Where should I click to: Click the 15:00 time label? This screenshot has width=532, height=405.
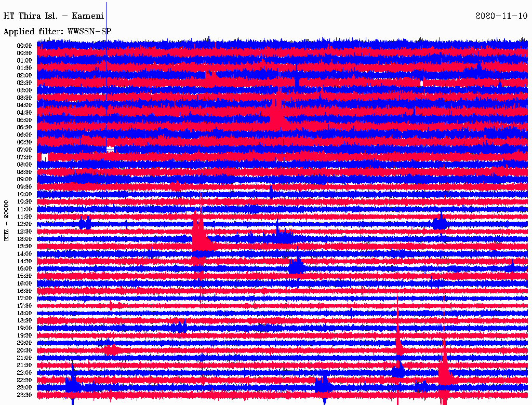(x=24, y=268)
